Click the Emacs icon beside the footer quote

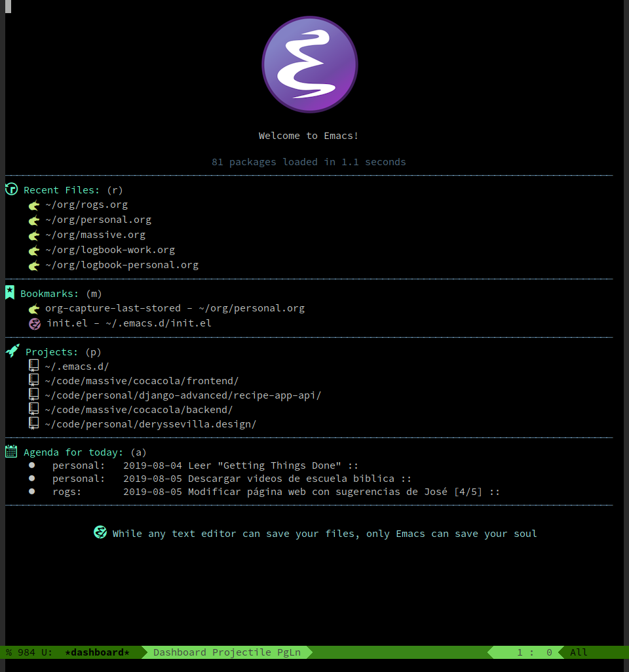tap(100, 532)
